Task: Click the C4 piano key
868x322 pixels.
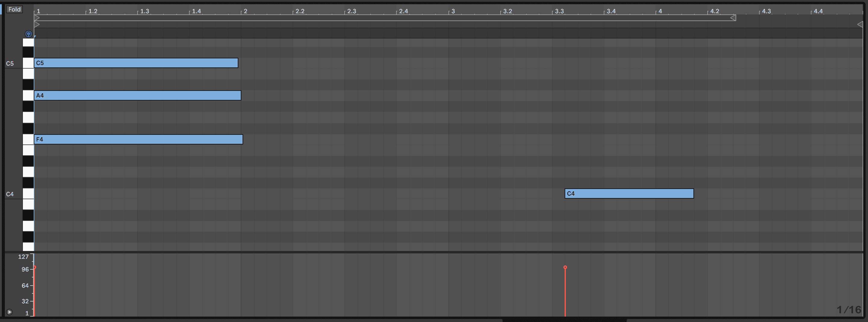Action: click(28, 194)
